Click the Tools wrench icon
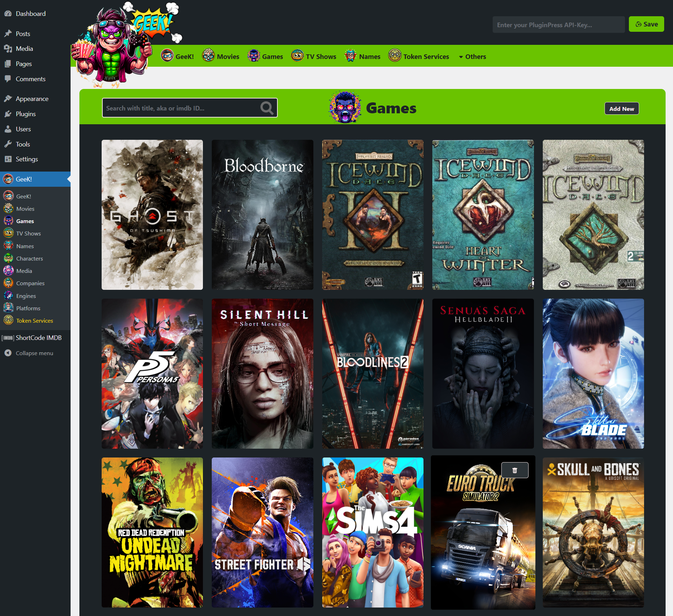Screen dimensions: 673x616 pyautogui.click(x=8, y=144)
